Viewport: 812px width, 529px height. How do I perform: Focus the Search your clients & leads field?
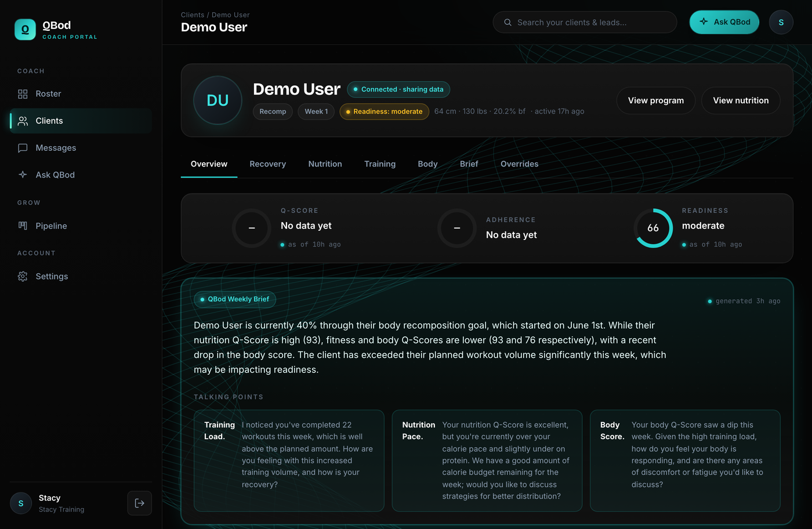click(585, 22)
